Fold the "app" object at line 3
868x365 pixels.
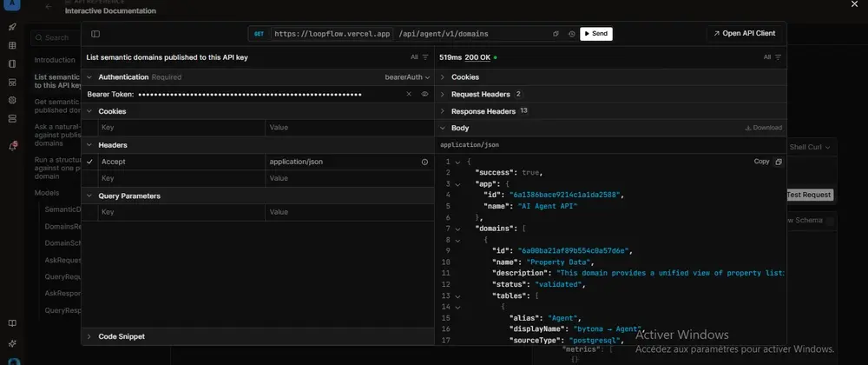tap(457, 184)
